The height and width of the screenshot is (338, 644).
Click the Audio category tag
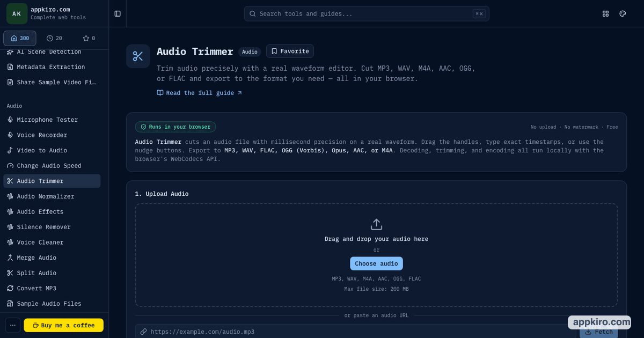pyautogui.click(x=250, y=52)
